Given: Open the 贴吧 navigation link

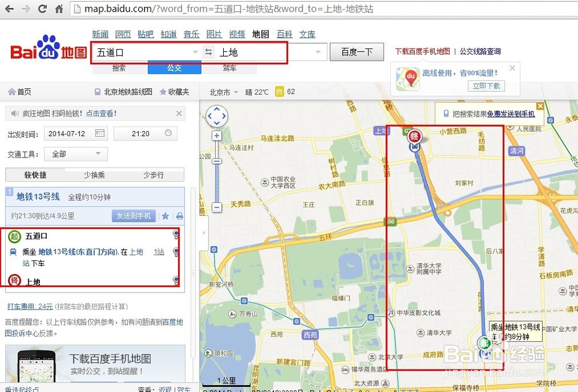Looking at the screenshot, I should 146,34.
